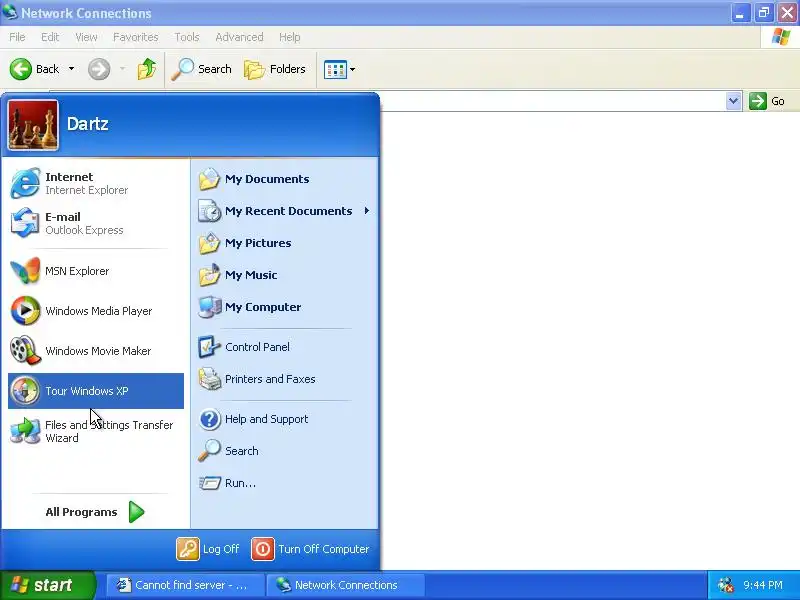Open My Pictures folder
The width and height of the screenshot is (800, 600).
[x=285, y=243]
